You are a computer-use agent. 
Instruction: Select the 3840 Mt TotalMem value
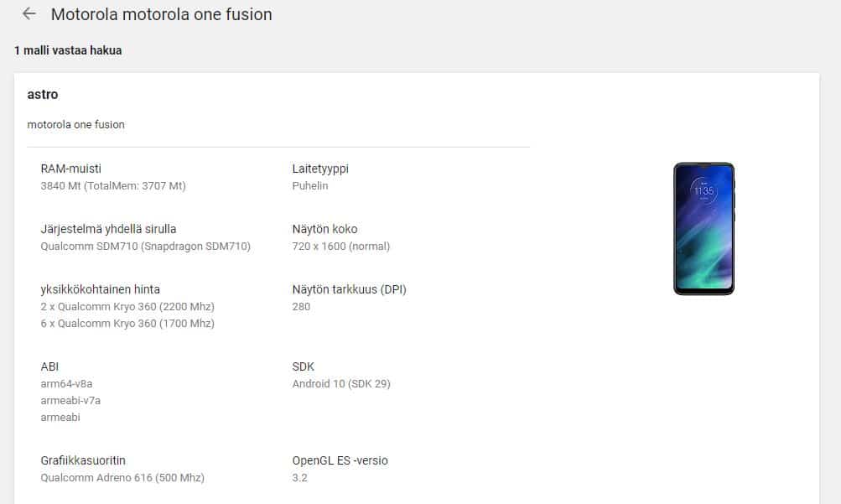click(113, 186)
